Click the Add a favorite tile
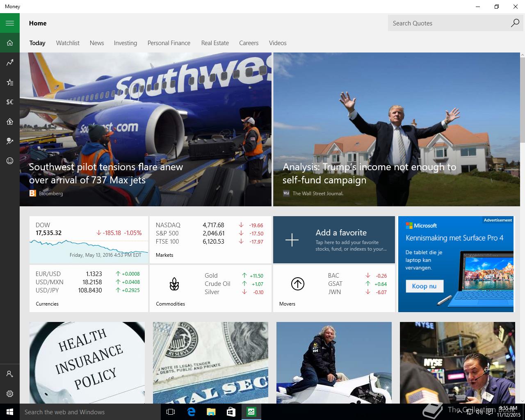This screenshot has height=420, width=525. [x=334, y=240]
